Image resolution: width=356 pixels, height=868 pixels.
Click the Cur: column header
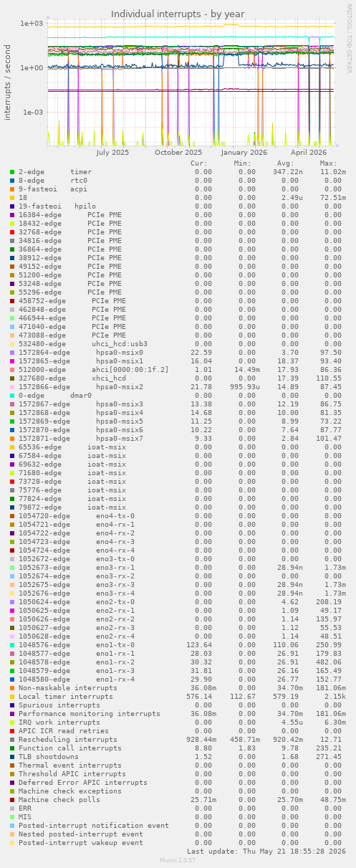tap(199, 163)
